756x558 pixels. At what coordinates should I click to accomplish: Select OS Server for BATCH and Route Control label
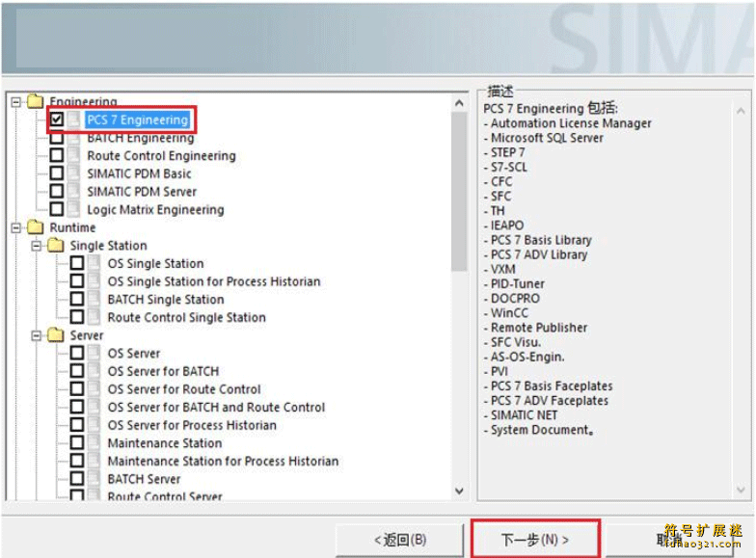[216, 407]
